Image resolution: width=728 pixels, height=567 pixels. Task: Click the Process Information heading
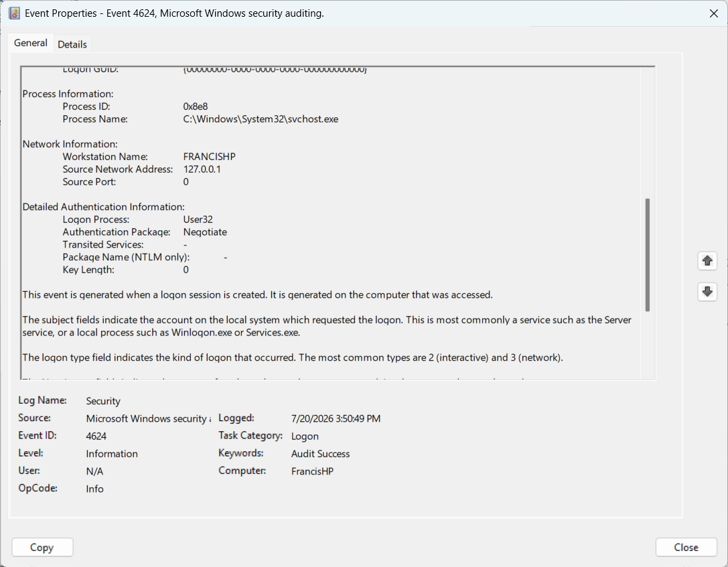68,94
